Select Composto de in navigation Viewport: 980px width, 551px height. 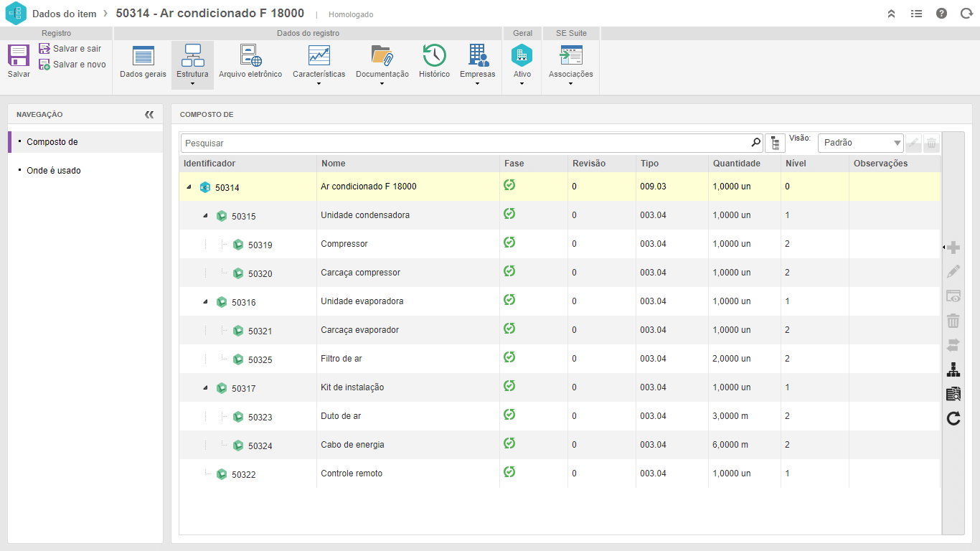click(x=52, y=142)
